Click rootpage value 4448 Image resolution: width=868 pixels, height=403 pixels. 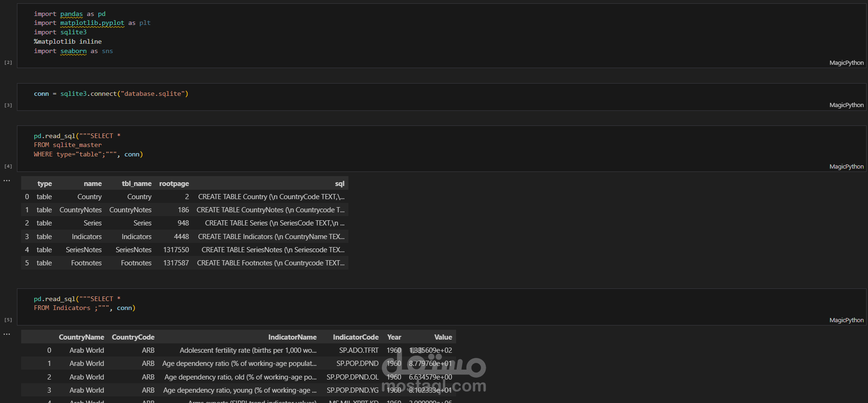click(181, 237)
